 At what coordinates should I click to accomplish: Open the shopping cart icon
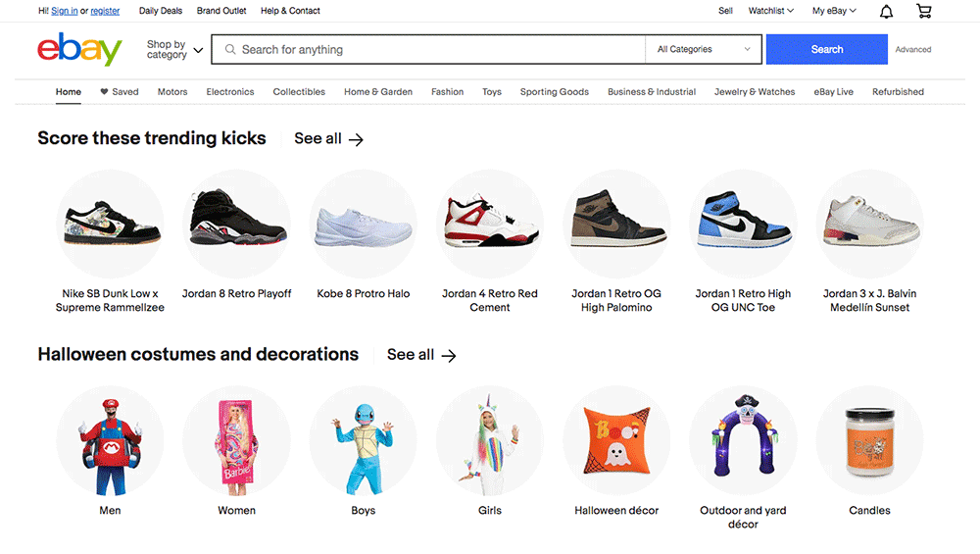point(923,12)
